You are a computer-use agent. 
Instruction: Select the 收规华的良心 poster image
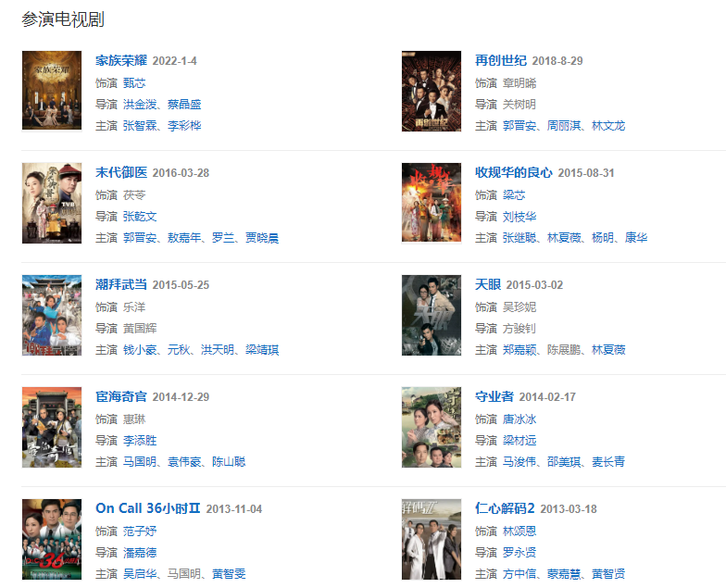432,203
